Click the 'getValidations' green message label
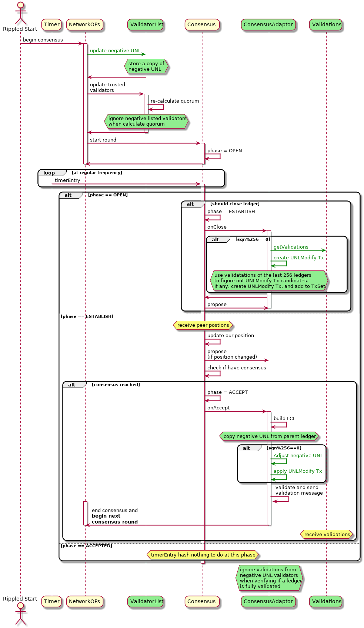 [291, 247]
